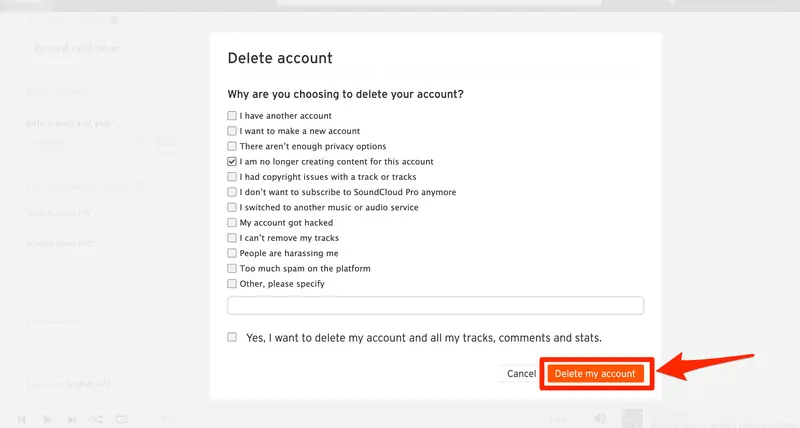Check "I switched to another music service"
This screenshot has width=800, height=428.
[232, 207]
